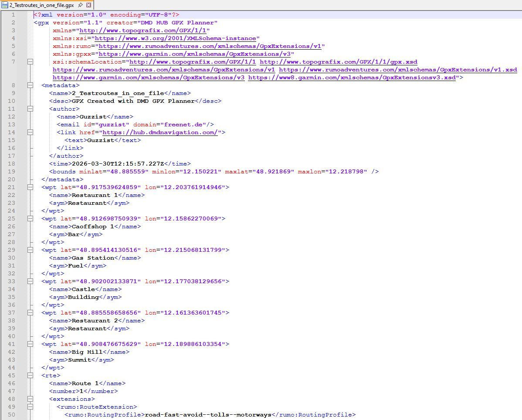The image size is (522, 420).
Task: Fold the Restaurant 1 waypoint block
Action: 31,187
